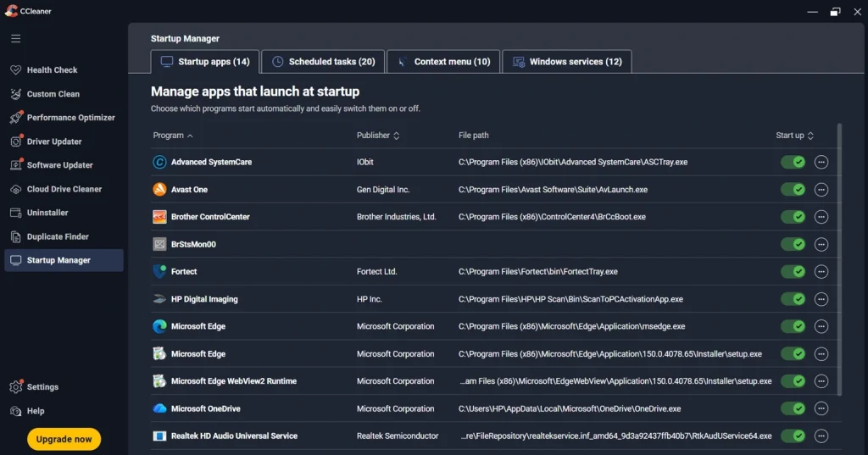The width and height of the screenshot is (868, 455).
Task: Open more options for HP Digital Imaging
Action: tap(821, 299)
